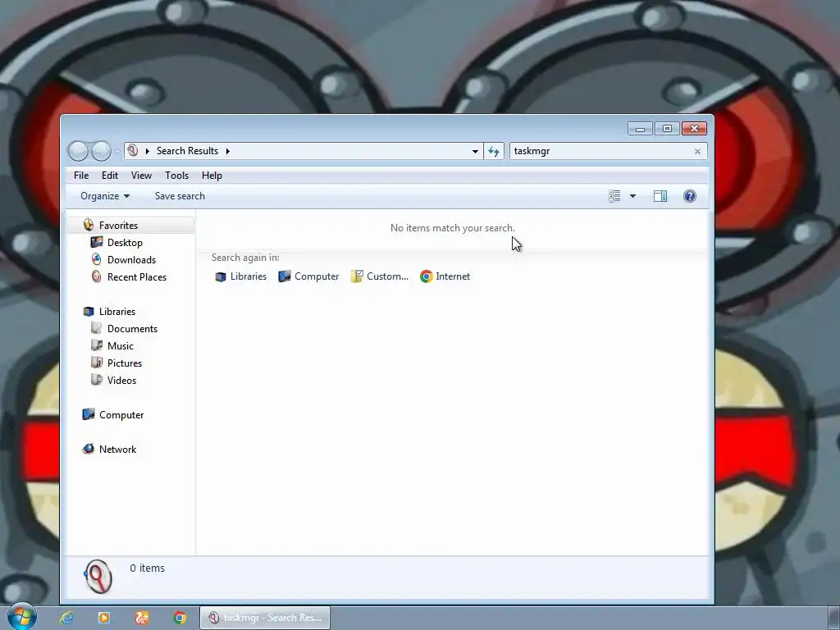Screen dimensions: 840x630
Task: Click the Search Results breadcrumb
Action: (x=188, y=151)
